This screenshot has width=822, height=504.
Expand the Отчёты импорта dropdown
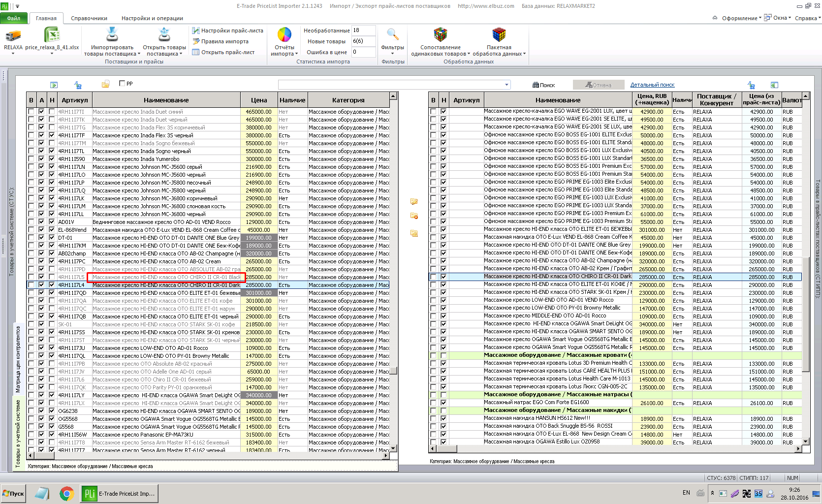pyautogui.click(x=296, y=54)
